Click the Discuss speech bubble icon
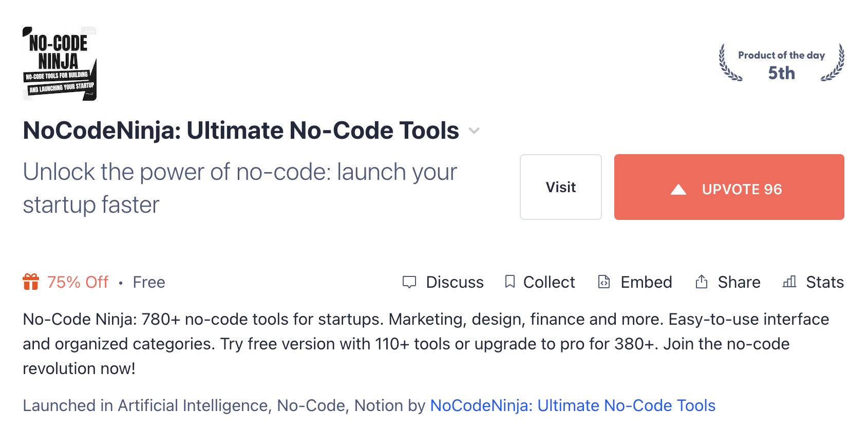Screen dimensions: 868x446 (409, 282)
